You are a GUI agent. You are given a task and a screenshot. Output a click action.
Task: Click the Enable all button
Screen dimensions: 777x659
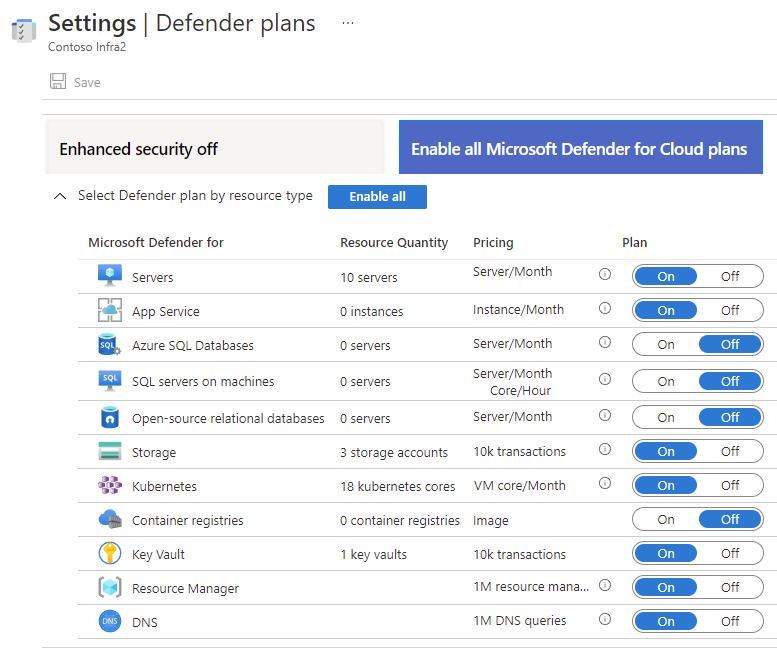(377, 197)
